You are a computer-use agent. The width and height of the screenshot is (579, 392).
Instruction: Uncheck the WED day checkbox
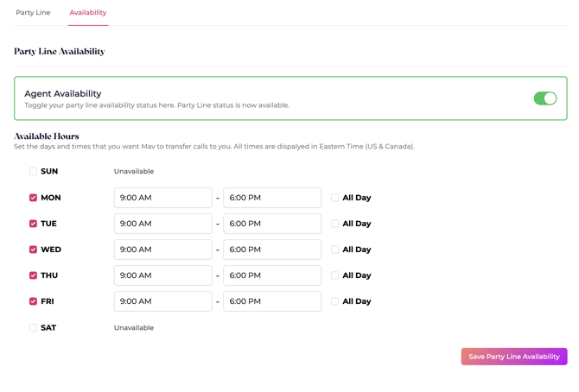[x=34, y=250]
